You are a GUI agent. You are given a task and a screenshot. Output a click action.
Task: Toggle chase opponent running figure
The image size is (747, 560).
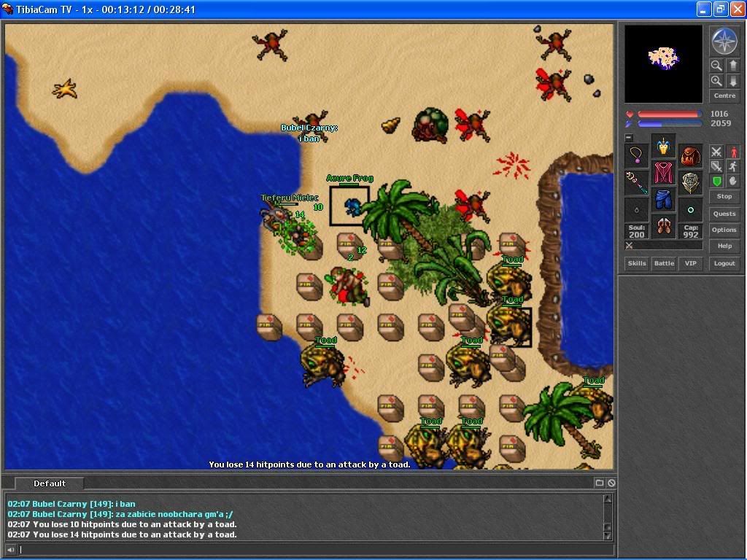click(733, 166)
